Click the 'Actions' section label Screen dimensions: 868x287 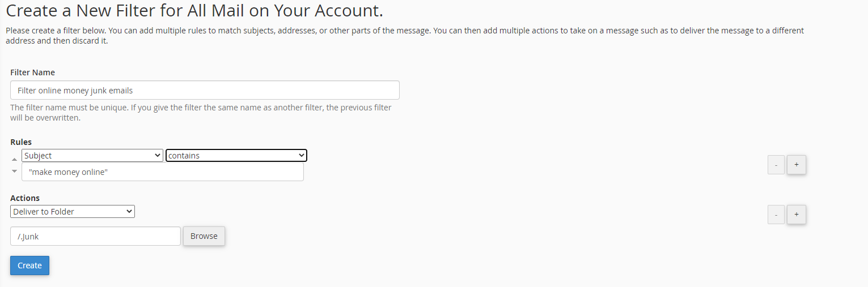click(25, 198)
